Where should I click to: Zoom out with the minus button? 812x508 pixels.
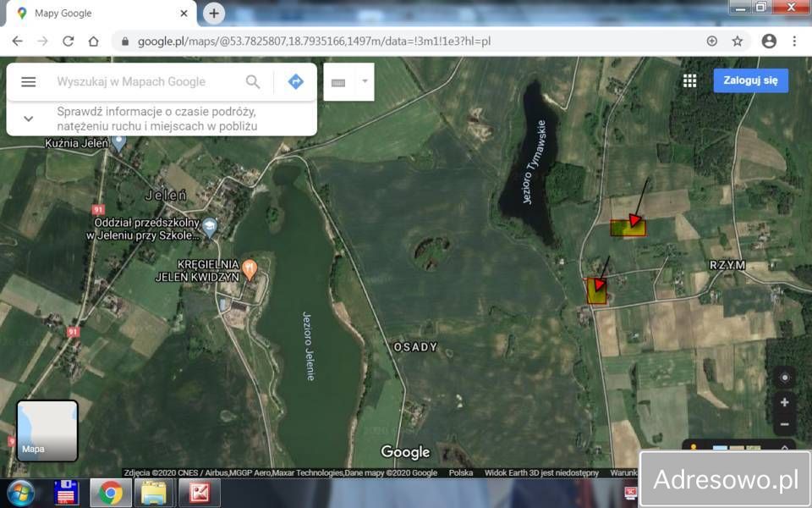click(785, 424)
